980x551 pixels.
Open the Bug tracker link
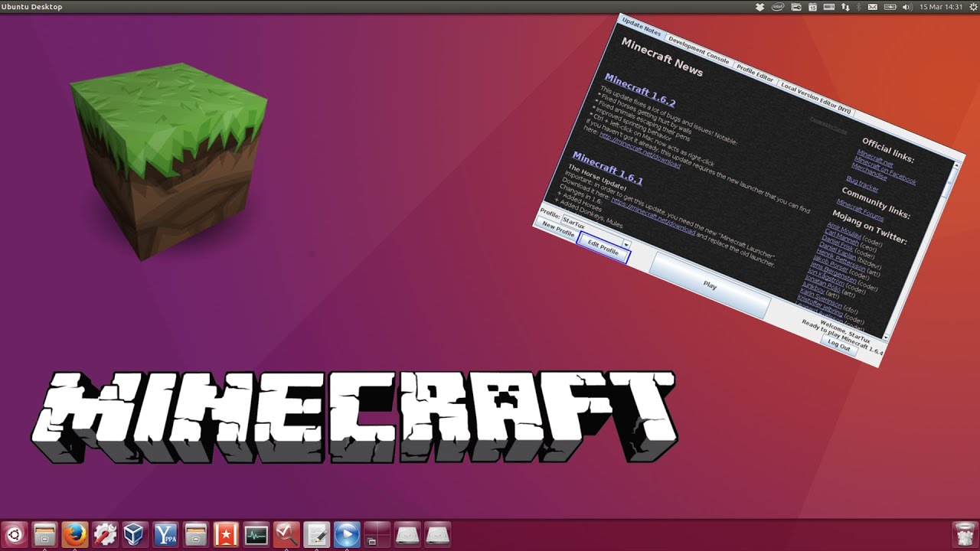(862, 184)
